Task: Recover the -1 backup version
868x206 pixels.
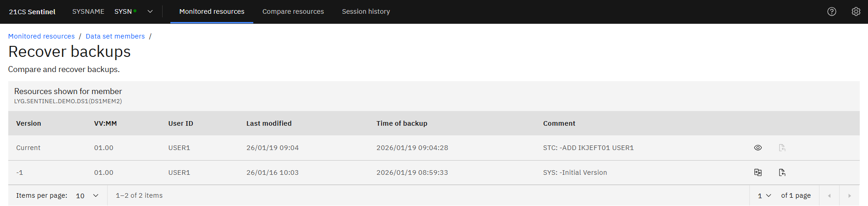Action: pos(782,173)
